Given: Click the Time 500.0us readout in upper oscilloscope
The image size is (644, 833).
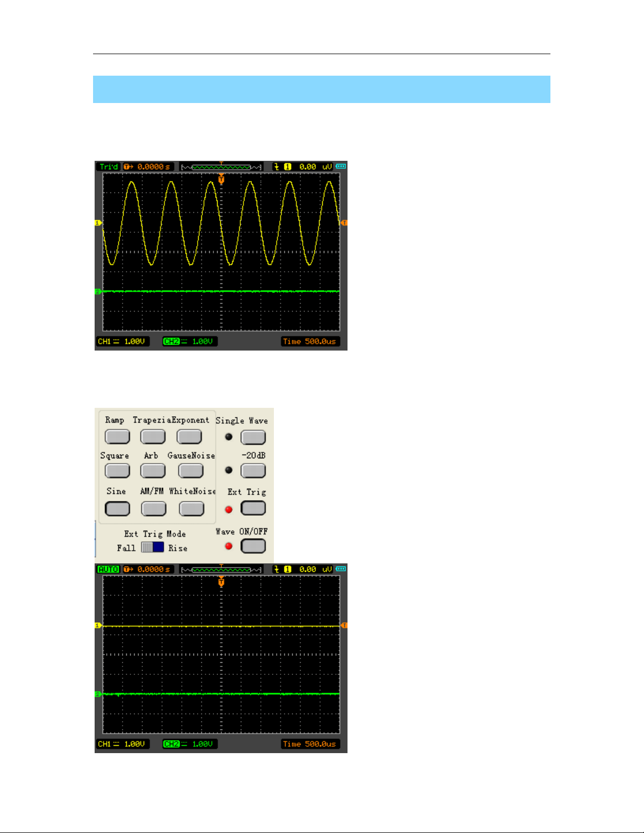Looking at the screenshot, I should (310, 342).
